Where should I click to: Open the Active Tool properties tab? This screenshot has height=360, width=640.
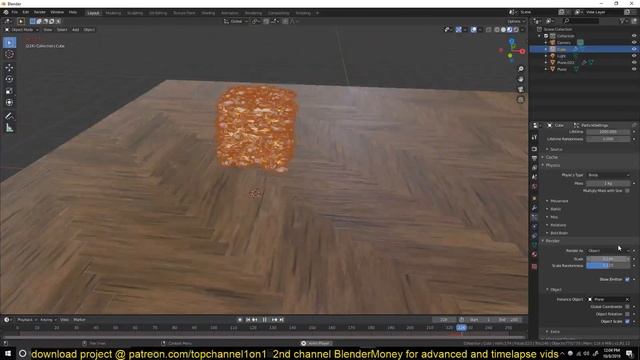[x=534, y=138]
